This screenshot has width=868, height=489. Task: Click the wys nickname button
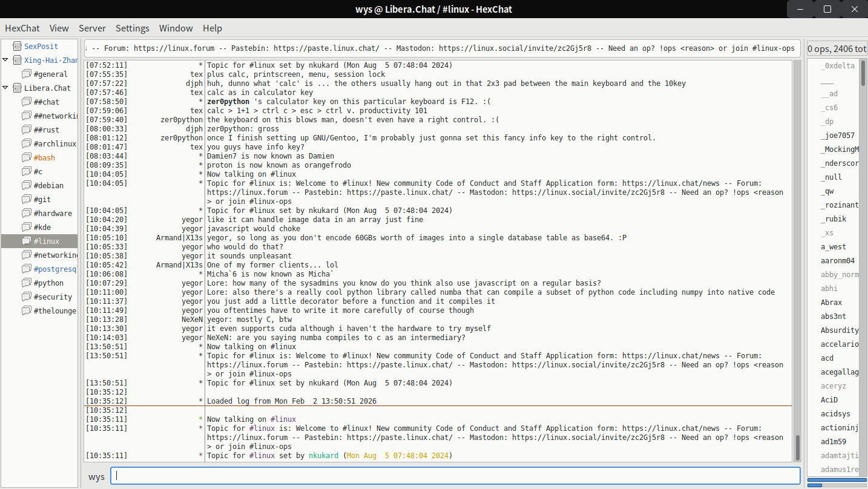point(96,476)
